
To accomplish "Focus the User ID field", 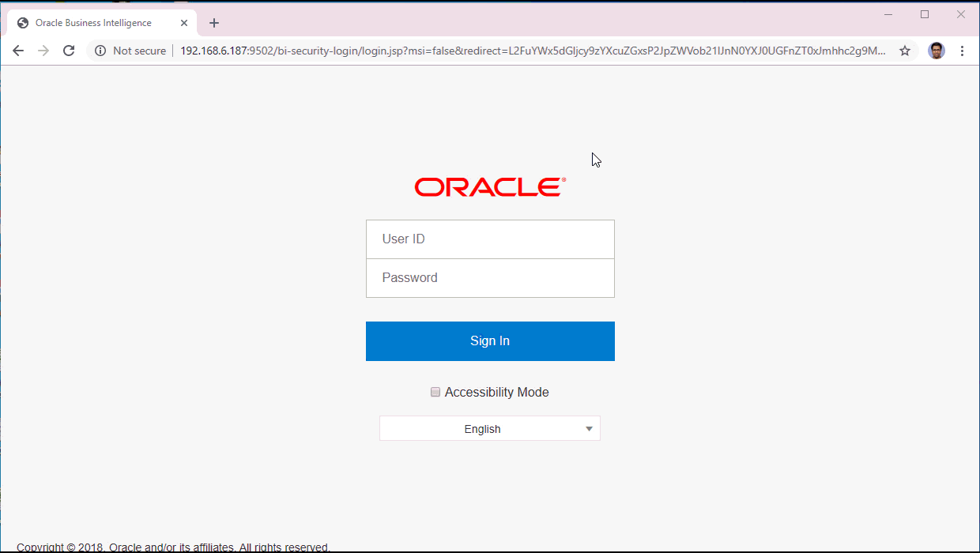I will (490, 239).
